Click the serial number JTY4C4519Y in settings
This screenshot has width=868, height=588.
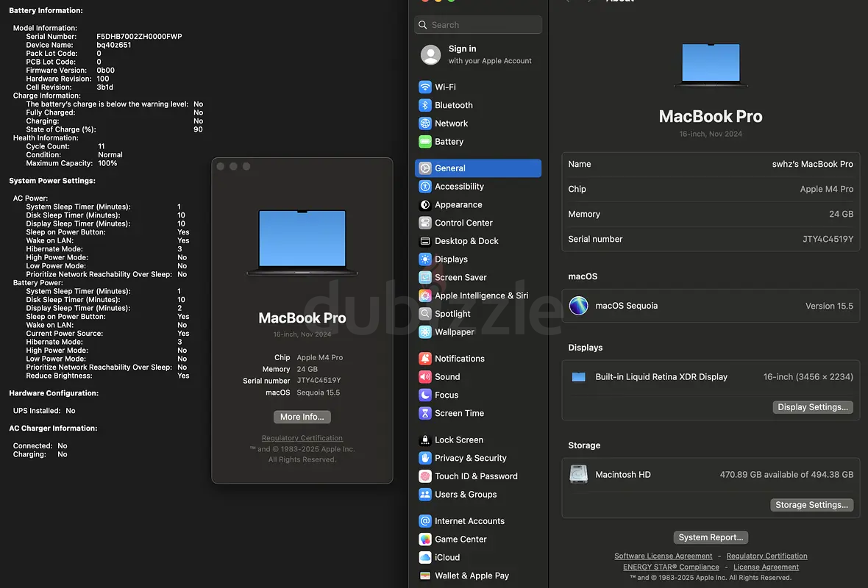pos(828,239)
